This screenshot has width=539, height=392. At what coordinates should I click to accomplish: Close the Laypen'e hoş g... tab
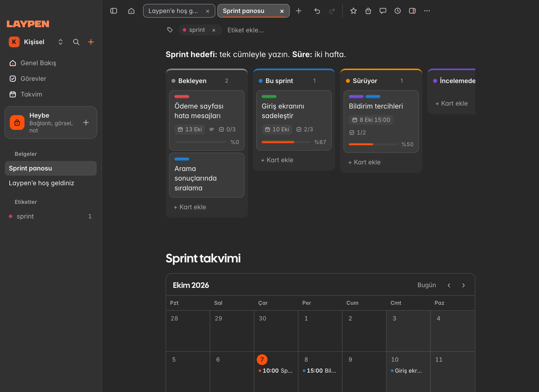[x=208, y=11]
